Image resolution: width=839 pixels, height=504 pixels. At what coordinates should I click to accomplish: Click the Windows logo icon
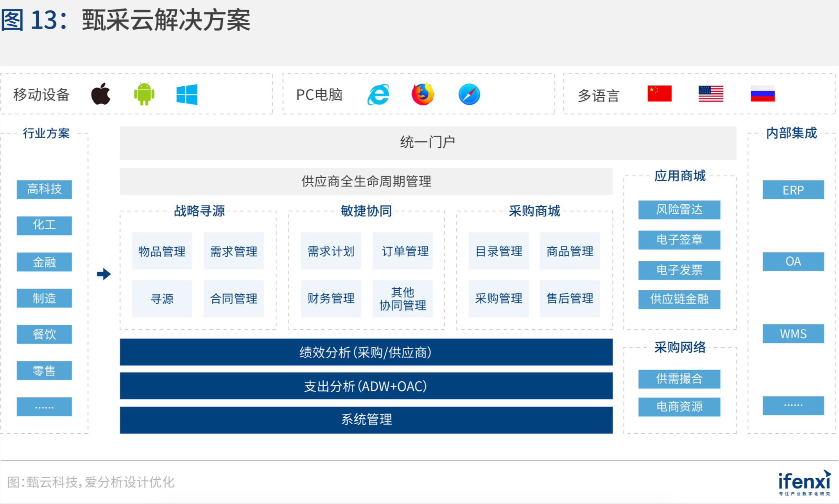point(187,94)
